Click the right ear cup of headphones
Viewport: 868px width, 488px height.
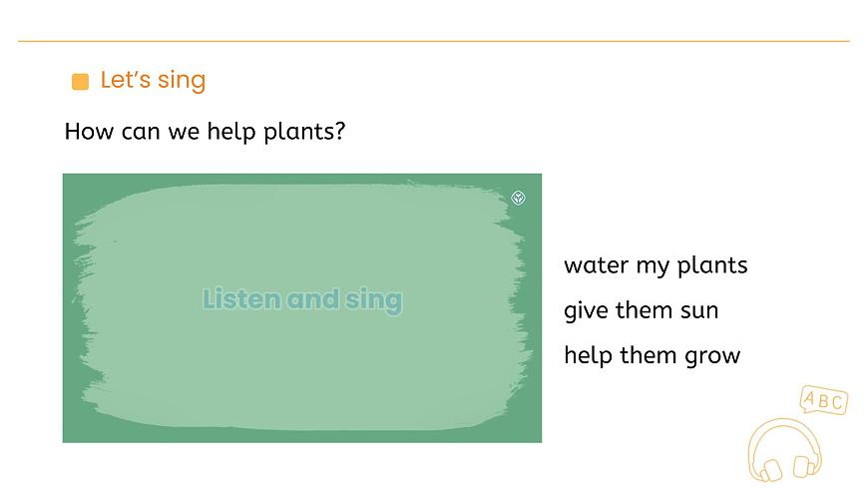(x=802, y=465)
